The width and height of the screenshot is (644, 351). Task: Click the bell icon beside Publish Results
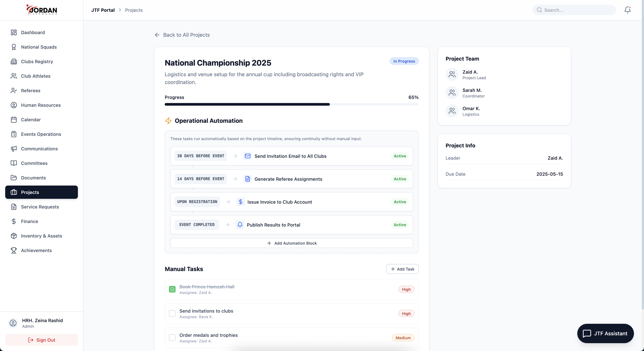pyautogui.click(x=240, y=225)
